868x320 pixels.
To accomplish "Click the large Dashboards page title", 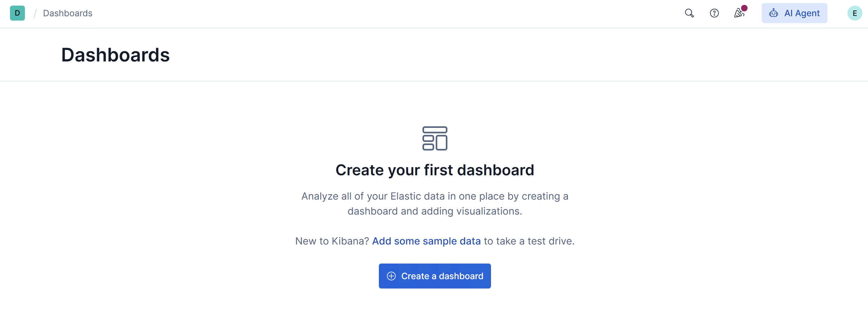I will 115,55.
